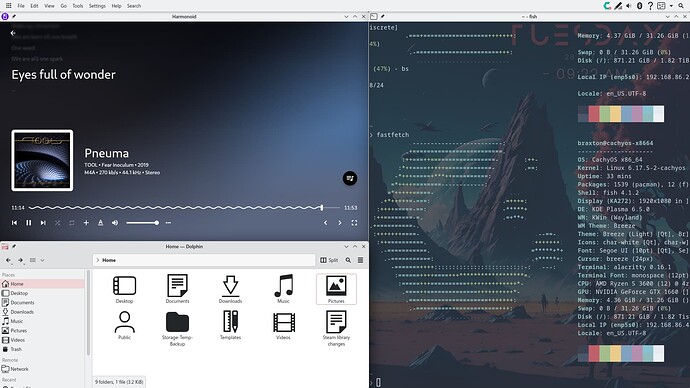This screenshot has height=388, width=690.
Task: Open the application launcher grid icon
Action: point(8,6)
